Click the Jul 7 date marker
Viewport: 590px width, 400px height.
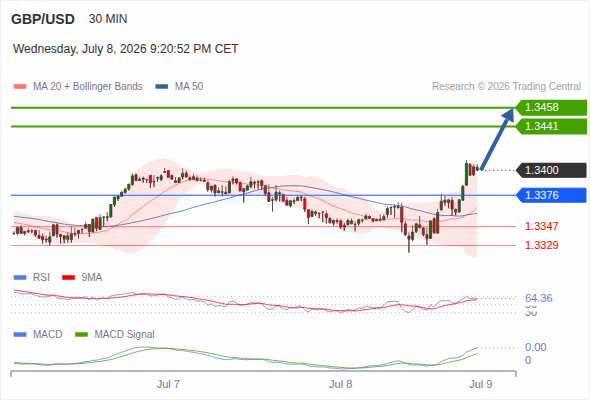[168, 384]
